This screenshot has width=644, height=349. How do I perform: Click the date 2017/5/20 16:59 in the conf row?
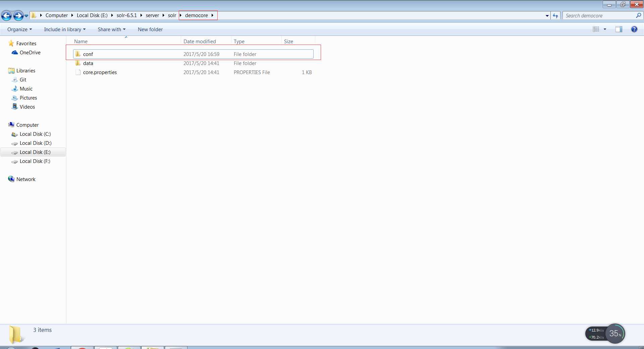201,54
